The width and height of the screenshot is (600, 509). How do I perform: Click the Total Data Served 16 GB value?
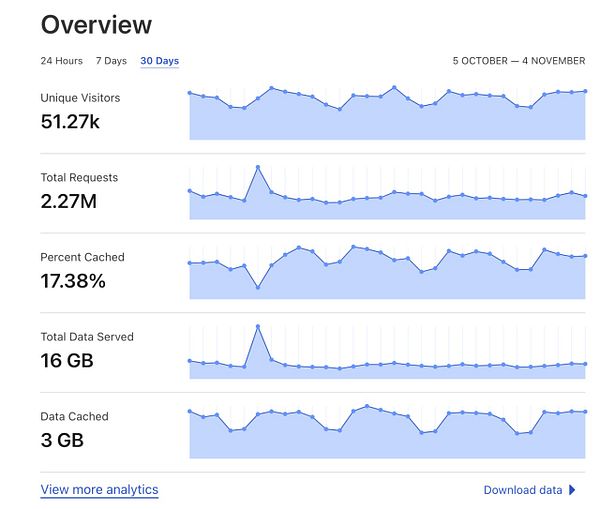(67, 361)
